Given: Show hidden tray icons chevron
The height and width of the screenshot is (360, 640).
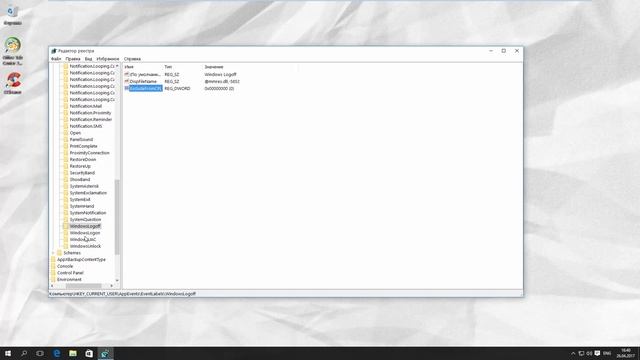Looking at the screenshot, I should tap(573, 353).
